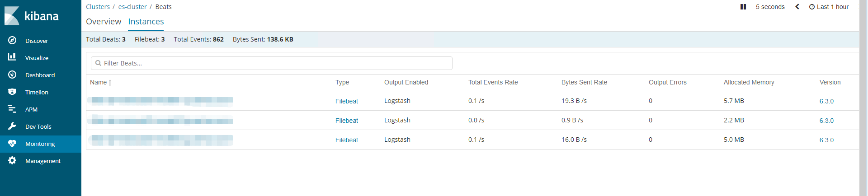Click the 16.0 B /s value

[x=574, y=140]
